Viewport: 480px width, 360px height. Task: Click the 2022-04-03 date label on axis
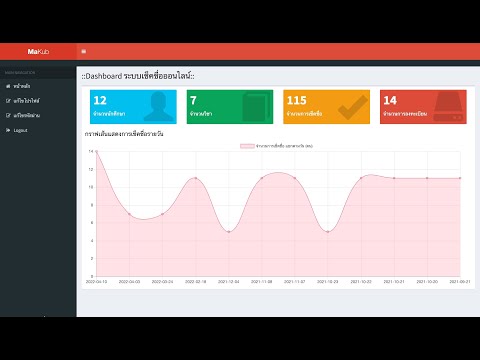[129, 282]
